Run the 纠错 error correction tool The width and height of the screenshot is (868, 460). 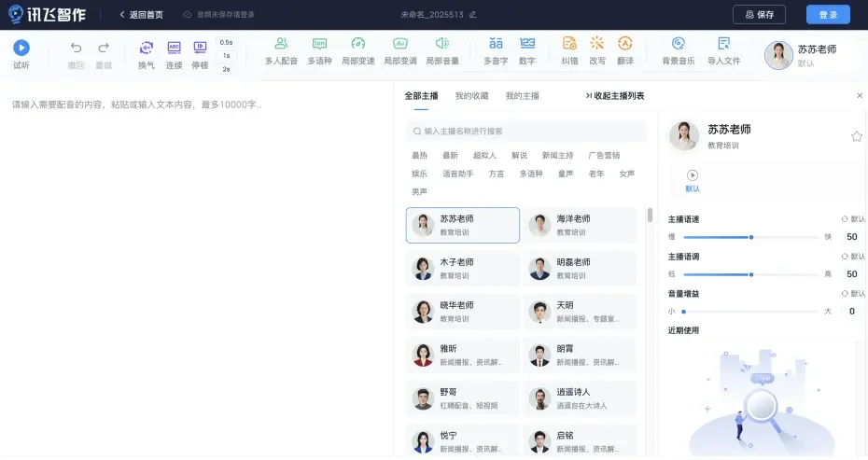pos(569,52)
